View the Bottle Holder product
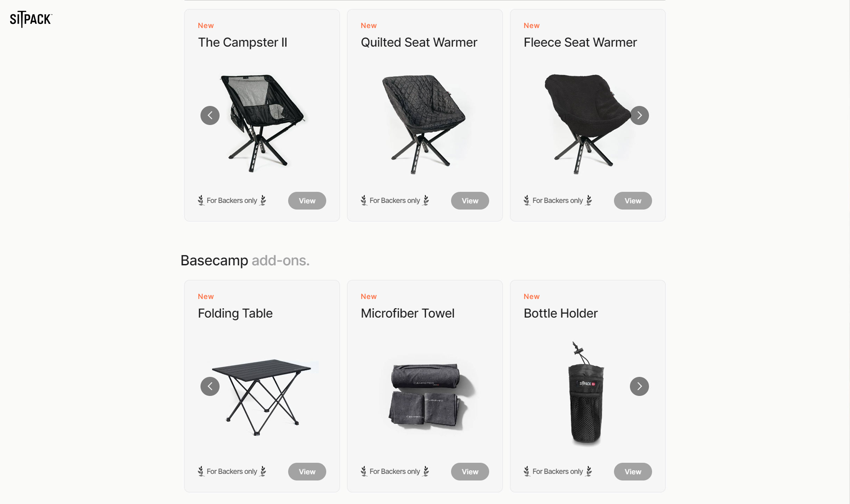Viewport: 850px width, 504px height. point(633,471)
